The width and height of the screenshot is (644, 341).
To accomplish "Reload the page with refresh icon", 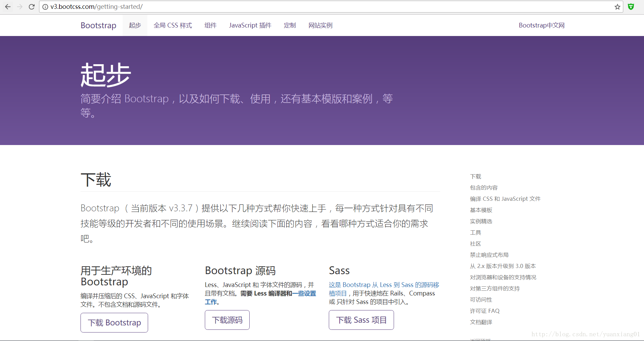I will 32,6.
